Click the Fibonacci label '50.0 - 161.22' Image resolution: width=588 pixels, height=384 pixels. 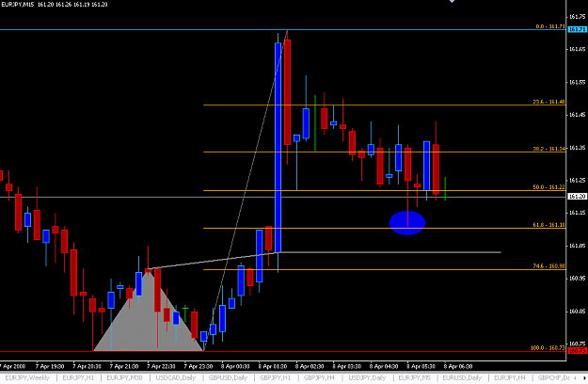click(x=549, y=187)
